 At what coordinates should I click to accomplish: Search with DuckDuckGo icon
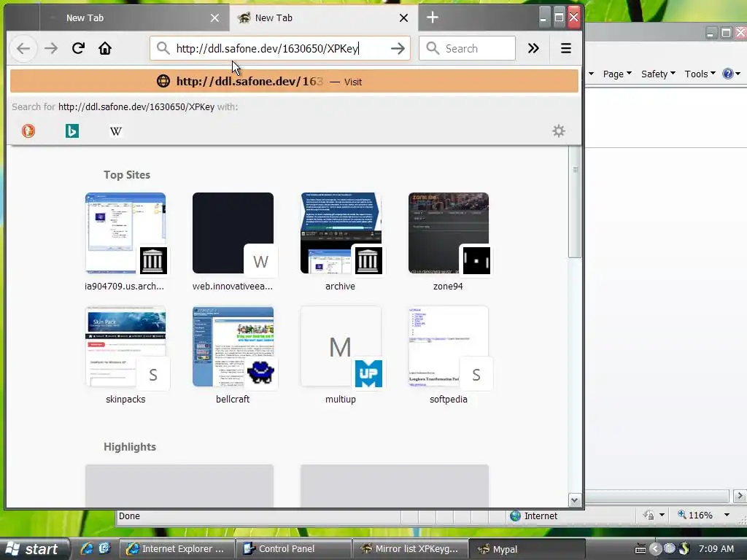(28, 131)
